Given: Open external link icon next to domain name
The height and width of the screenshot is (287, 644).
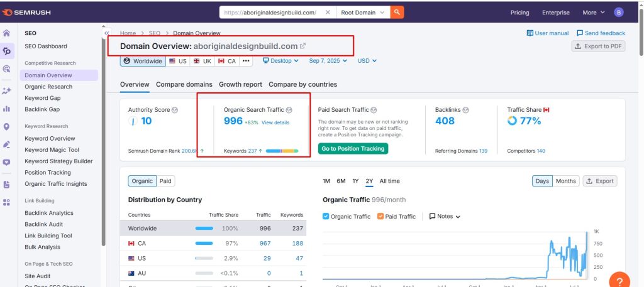Looking at the screenshot, I should (303, 46).
